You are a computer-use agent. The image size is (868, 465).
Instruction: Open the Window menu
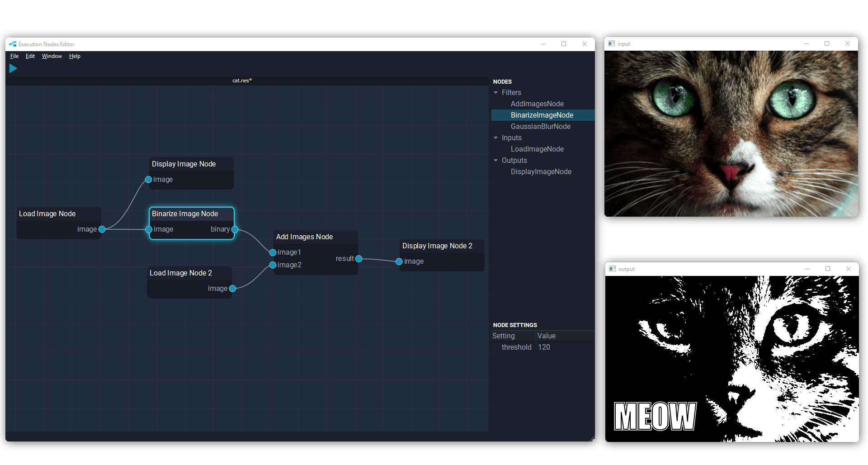click(52, 56)
